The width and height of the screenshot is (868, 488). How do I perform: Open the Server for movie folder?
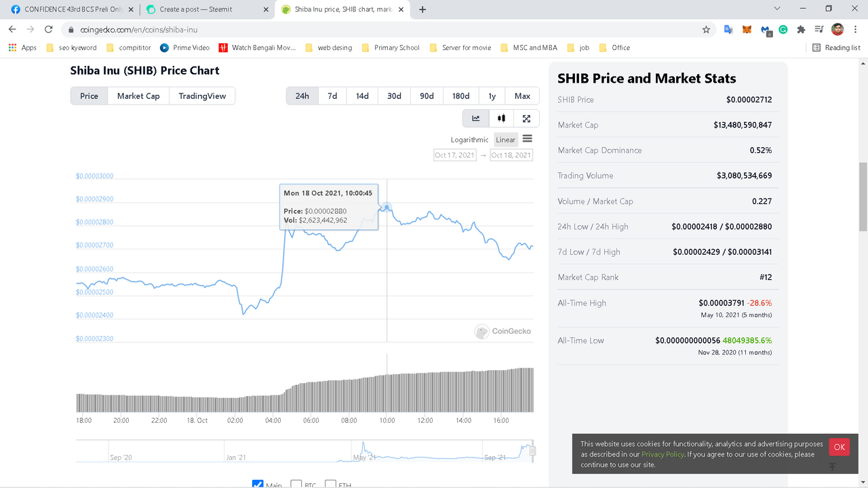(x=460, y=47)
